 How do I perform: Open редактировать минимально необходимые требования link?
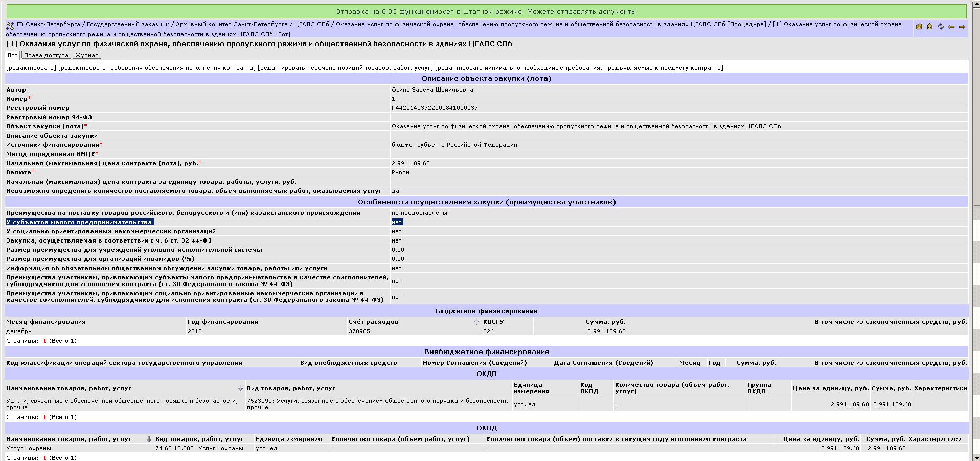tap(579, 68)
